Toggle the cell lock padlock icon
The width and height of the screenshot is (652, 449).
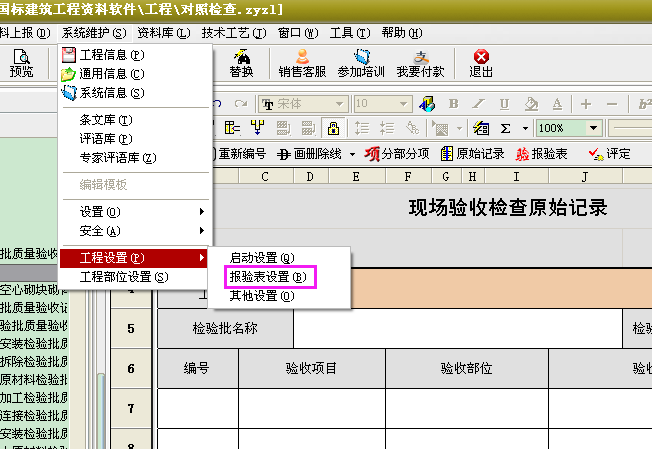coord(332,128)
